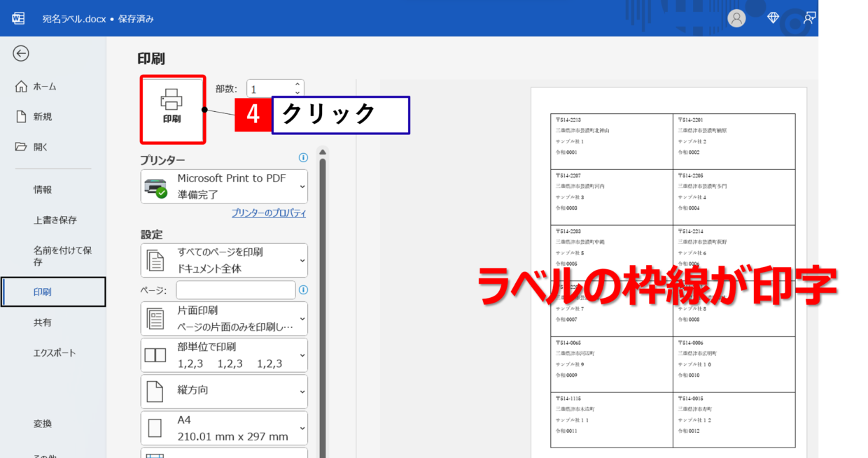
Task: Select 情報 in the sidebar
Action: tap(53, 189)
